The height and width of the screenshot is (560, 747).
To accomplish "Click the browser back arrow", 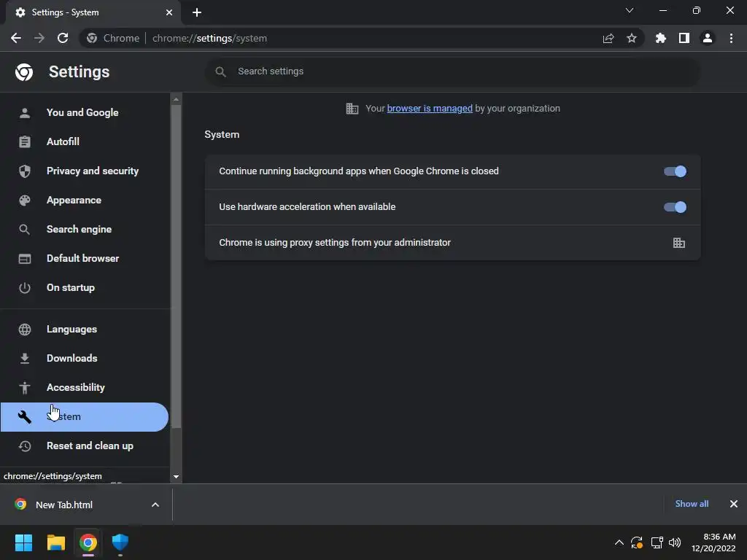I will [x=16, y=38].
